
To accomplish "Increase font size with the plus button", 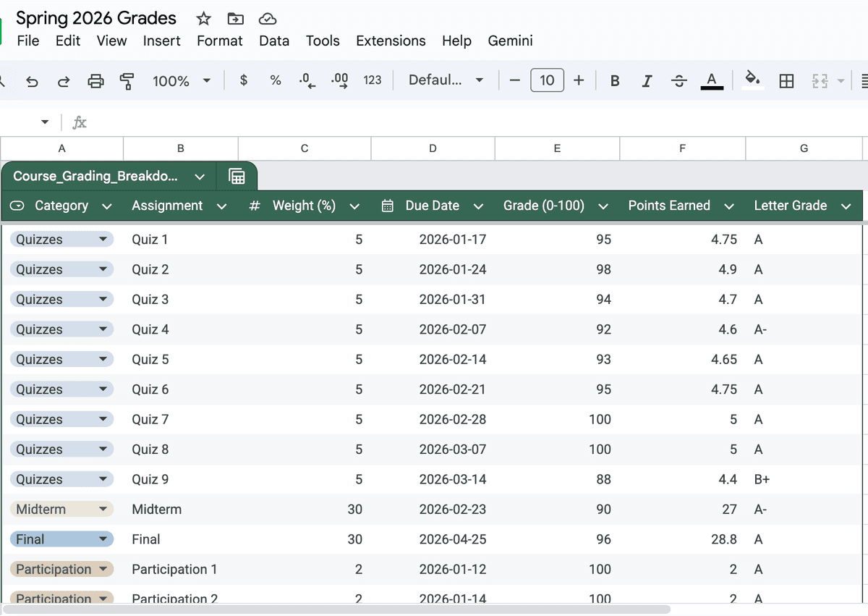I will [x=579, y=80].
